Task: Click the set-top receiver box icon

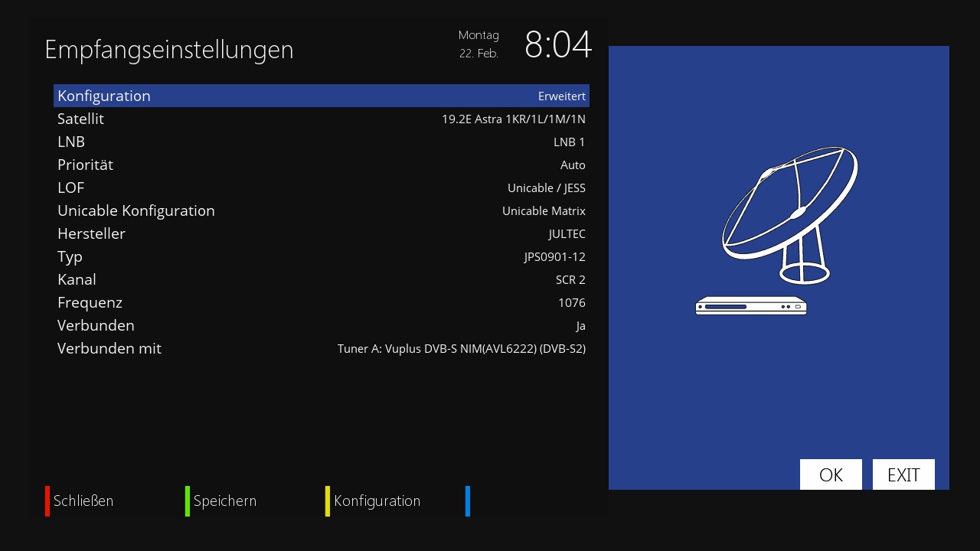Action: [x=751, y=306]
